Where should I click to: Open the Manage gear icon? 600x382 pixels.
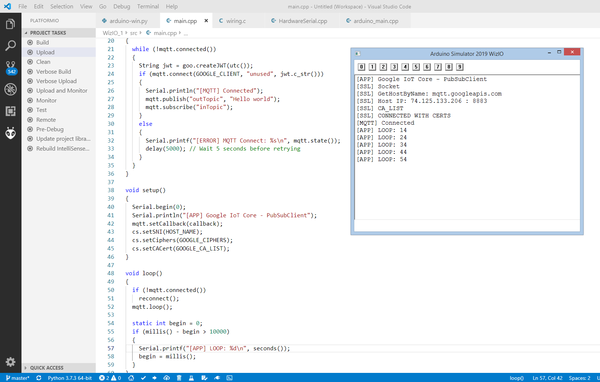10,361
